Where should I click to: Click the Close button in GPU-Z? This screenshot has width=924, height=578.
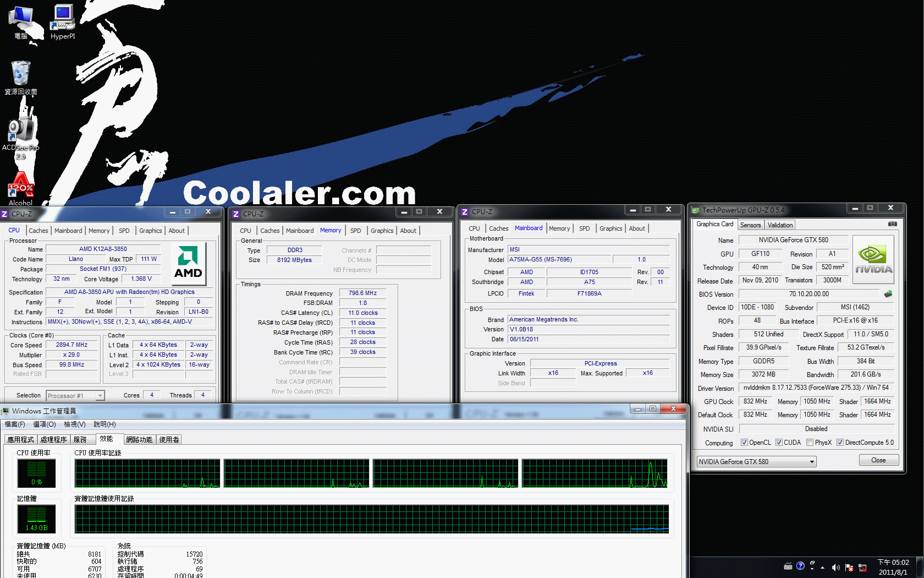[878, 460]
